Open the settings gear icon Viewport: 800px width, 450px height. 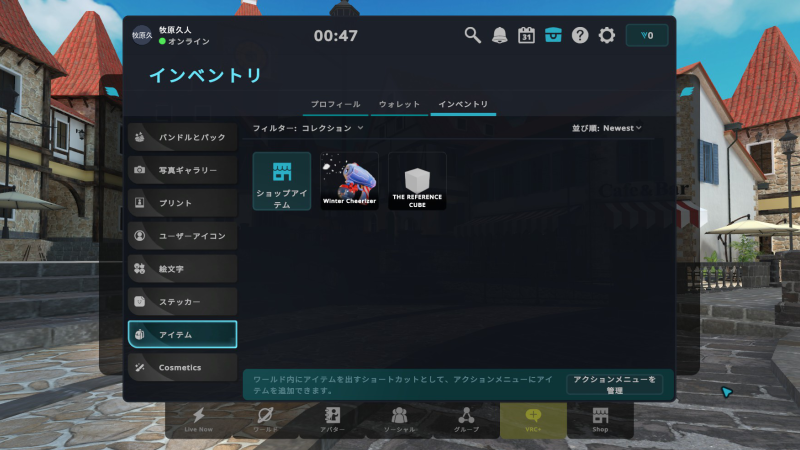point(607,35)
